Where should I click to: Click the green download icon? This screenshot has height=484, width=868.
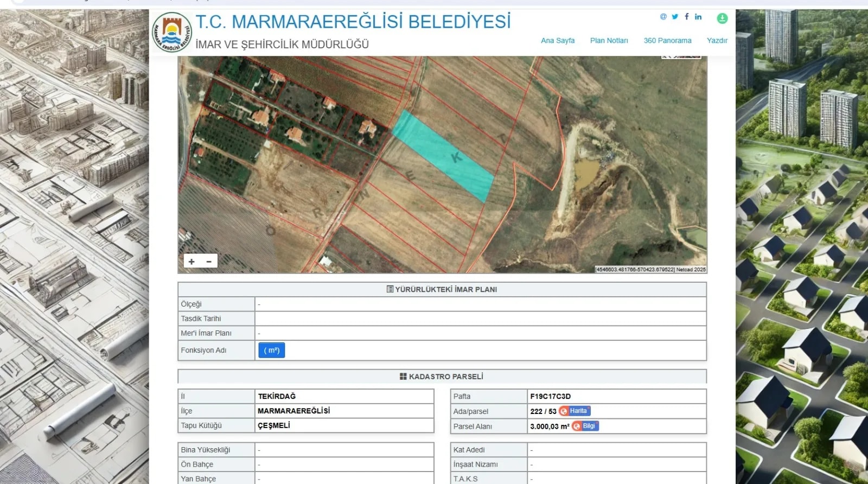(722, 18)
